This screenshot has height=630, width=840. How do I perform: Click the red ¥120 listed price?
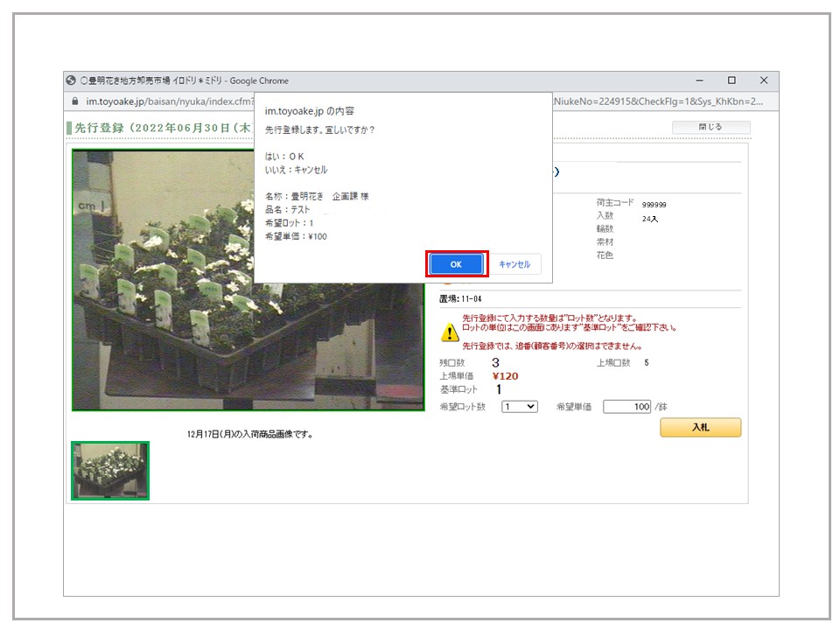[x=505, y=376]
